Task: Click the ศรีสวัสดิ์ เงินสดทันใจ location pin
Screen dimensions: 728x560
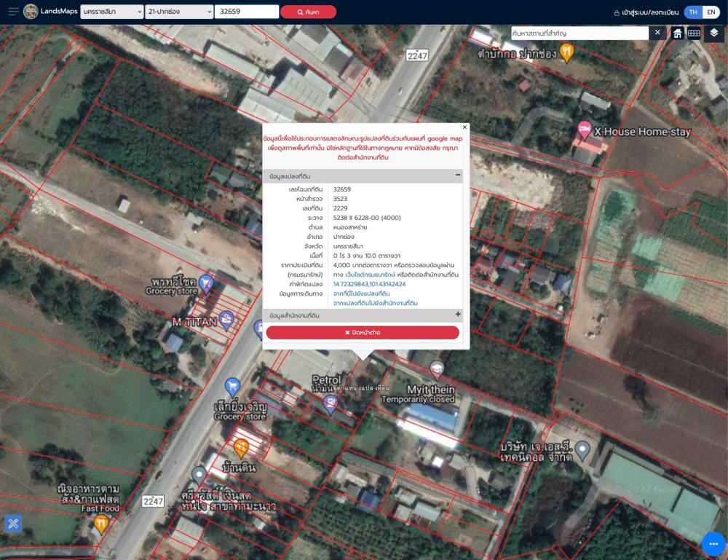Action: [199, 476]
